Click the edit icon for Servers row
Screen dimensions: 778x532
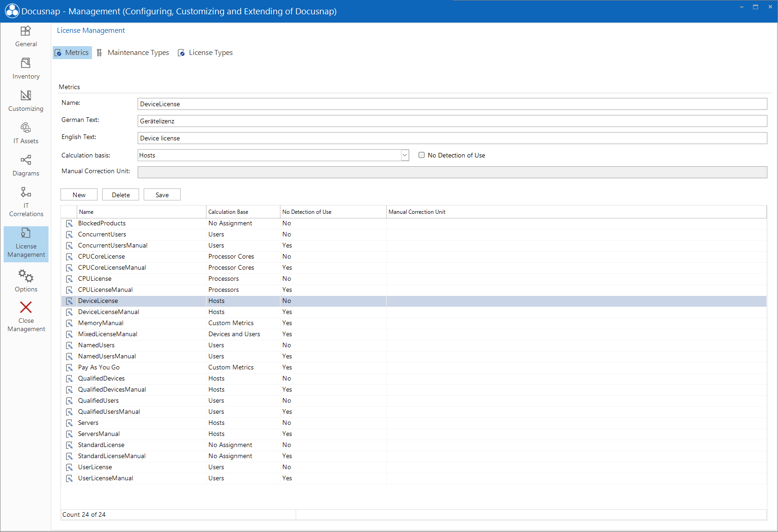point(69,423)
